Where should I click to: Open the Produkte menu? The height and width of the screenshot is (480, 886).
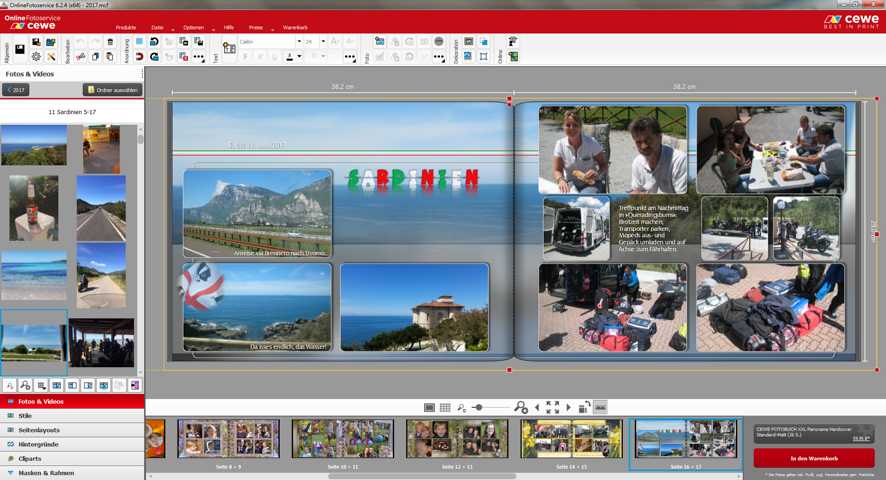pyautogui.click(x=126, y=27)
